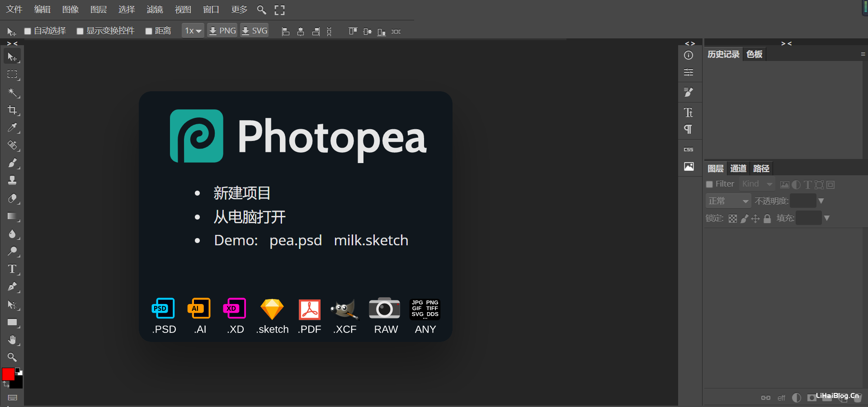Open the search magnifier in menu bar
Viewport: 868px width, 407px height.
click(261, 9)
